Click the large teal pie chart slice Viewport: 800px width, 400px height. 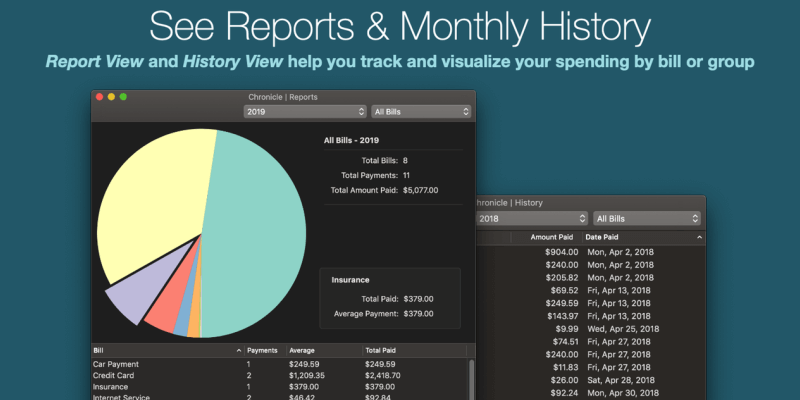pyautogui.click(x=255, y=230)
